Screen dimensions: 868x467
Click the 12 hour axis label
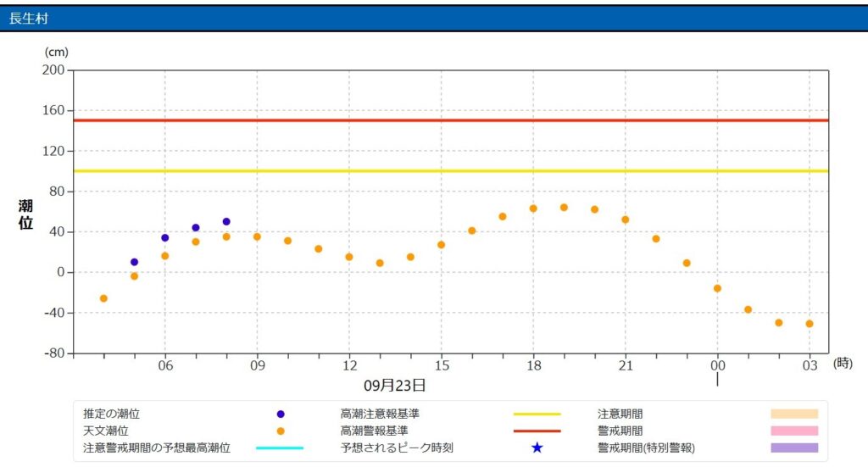349,366
